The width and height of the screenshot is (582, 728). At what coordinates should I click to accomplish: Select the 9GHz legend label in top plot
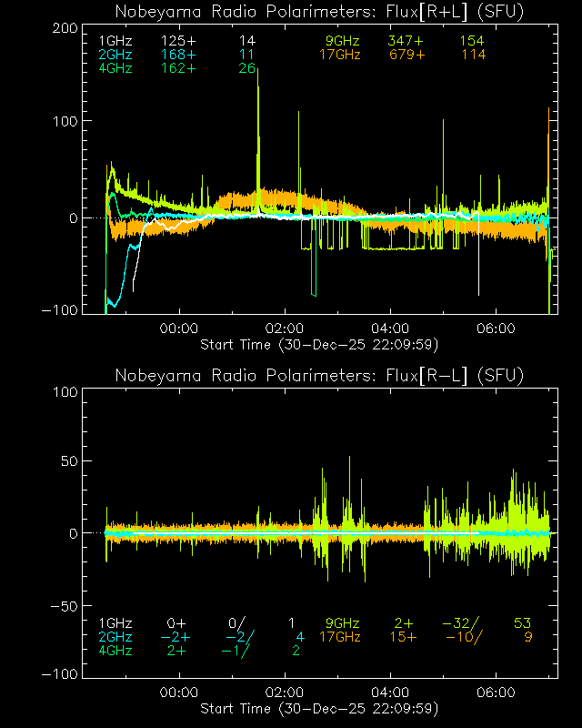[x=343, y=41]
